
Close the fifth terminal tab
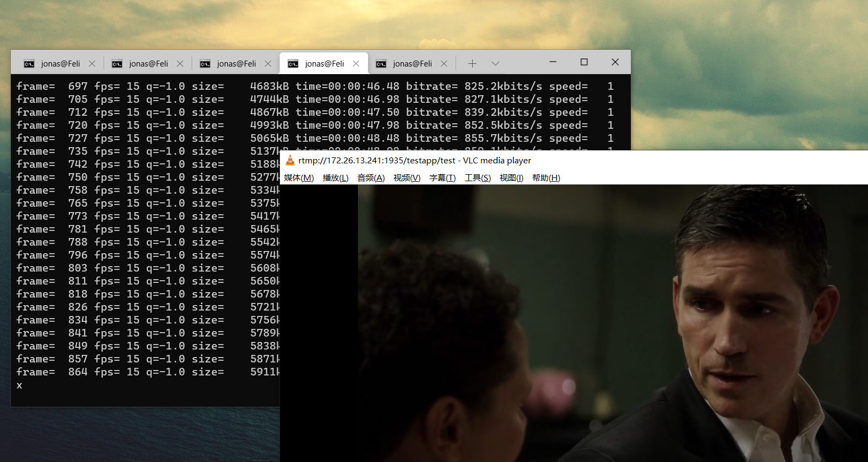tap(444, 64)
